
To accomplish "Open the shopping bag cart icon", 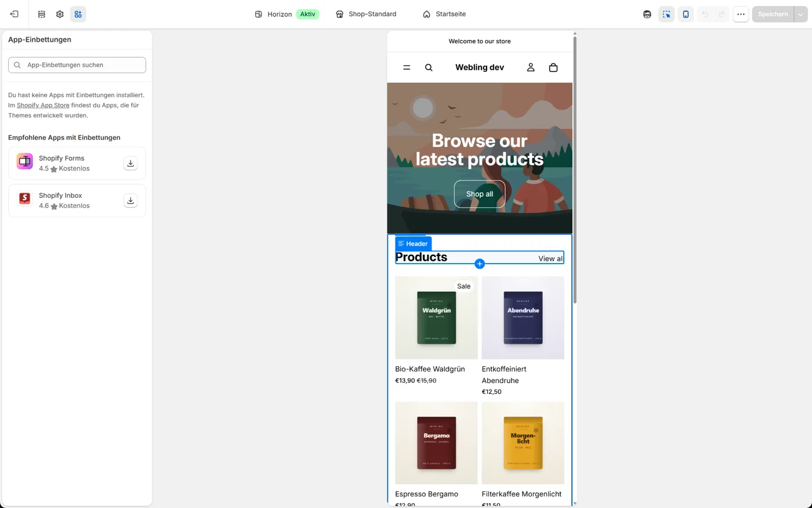I will (x=553, y=67).
